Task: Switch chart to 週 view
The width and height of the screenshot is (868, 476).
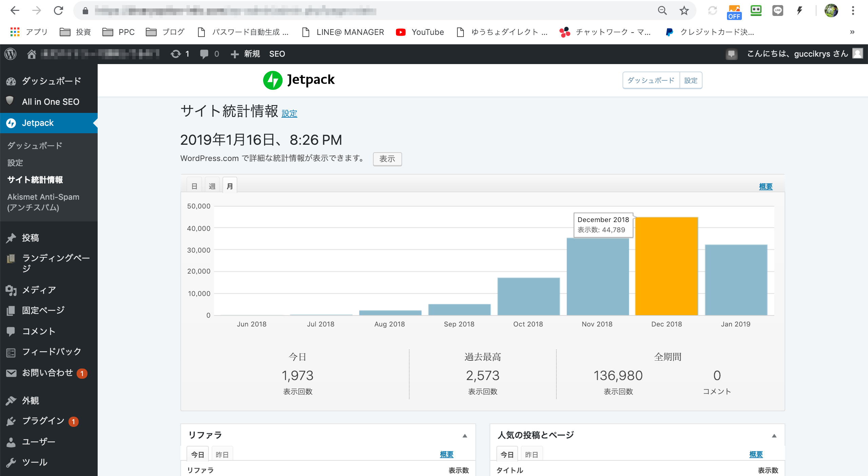Action: coord(212,186)
